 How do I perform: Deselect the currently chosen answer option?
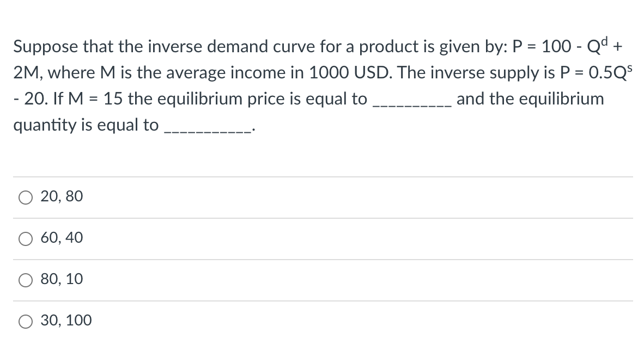click(25, 238)
